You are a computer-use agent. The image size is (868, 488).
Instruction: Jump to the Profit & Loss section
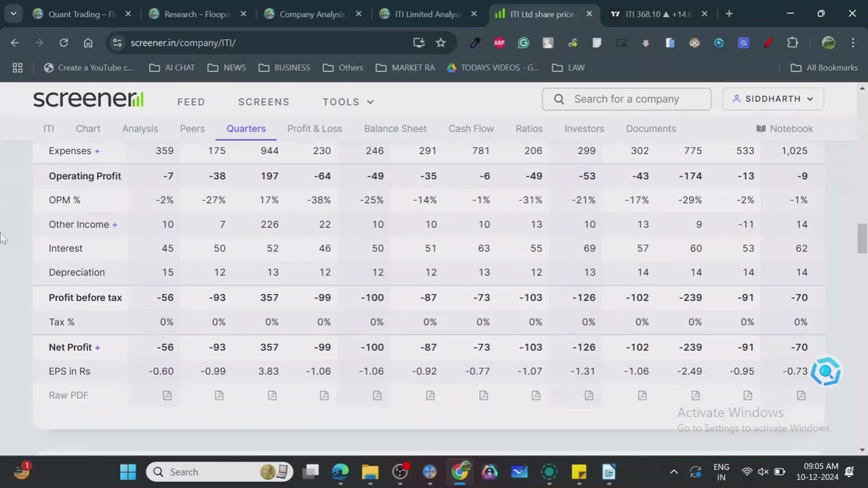(x=315, y=129)
